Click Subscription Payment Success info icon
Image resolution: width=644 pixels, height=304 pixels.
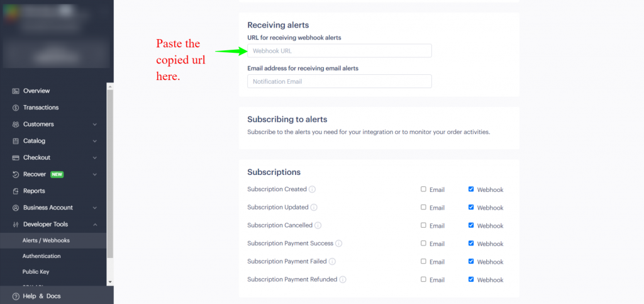tap(338, 244)
